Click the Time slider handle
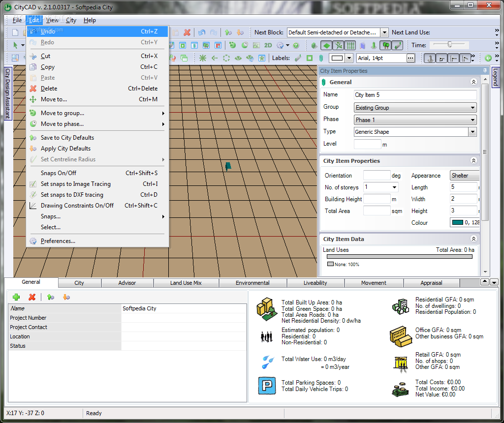The image size is (504, 423). (450, 44)
